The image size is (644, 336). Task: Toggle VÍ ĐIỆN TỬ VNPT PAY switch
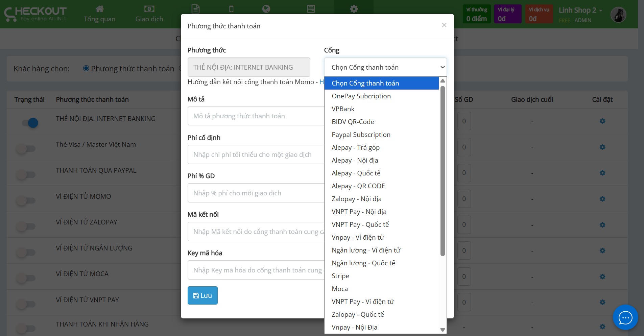point(26,304)
